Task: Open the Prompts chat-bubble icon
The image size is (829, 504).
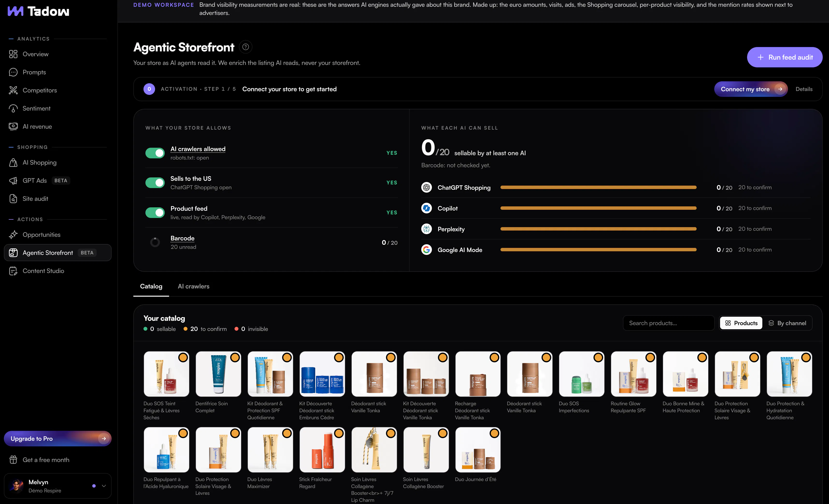Action: coord(13,72)
